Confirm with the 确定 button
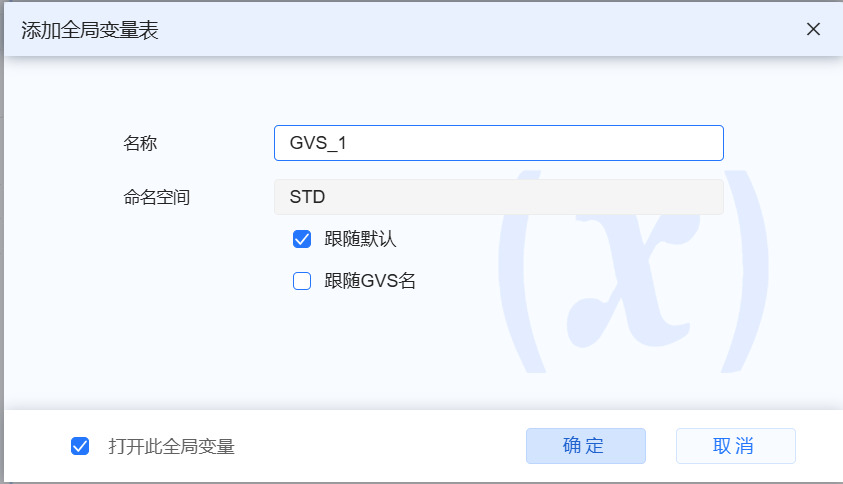Image resolution: width=843 pixels, height=484 pixels. (585, 446)
